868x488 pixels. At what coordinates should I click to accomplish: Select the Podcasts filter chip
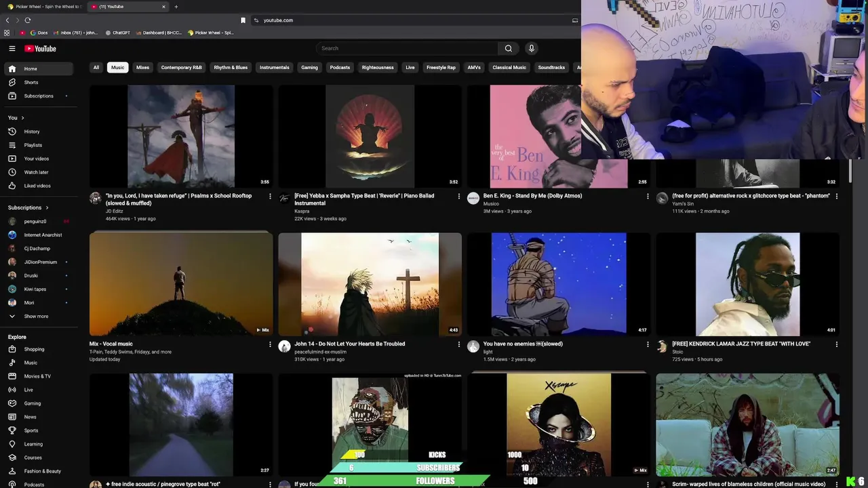tap(340, 68)
